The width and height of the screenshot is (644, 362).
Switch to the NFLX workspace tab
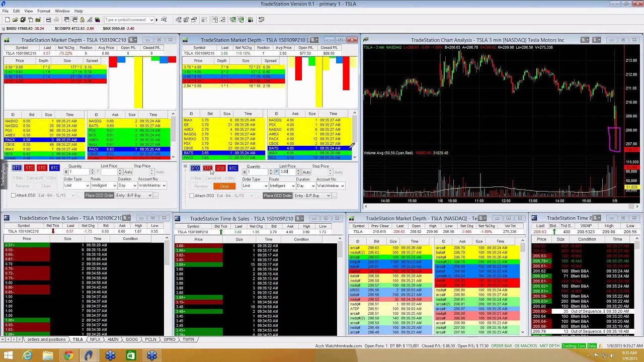(95, 339)
